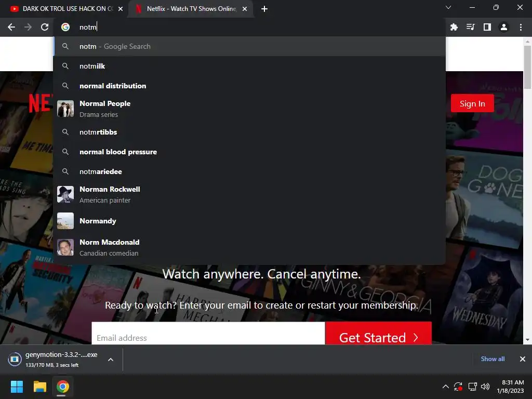Click the sync tray icon with red dot

458,387
